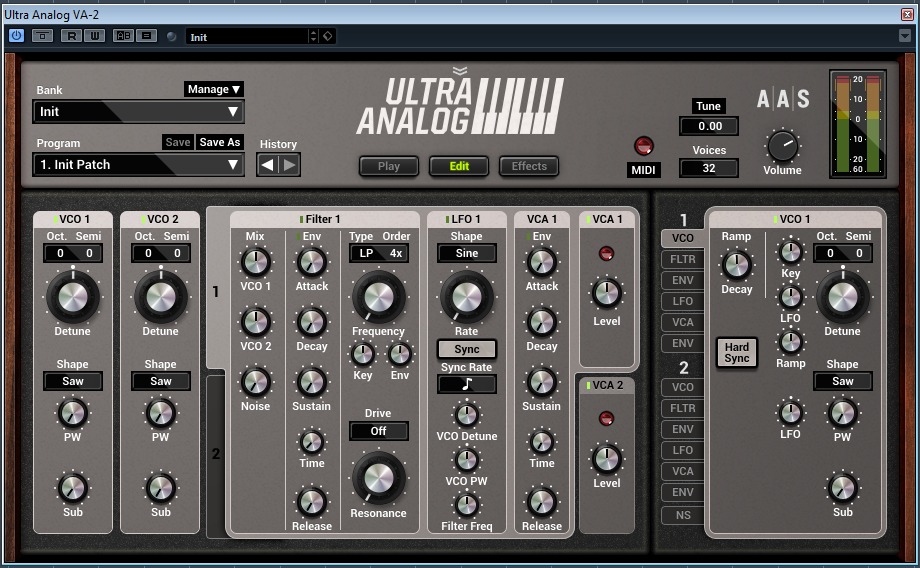Open the VCO 1 Shape Saw selector on left
The height and width of the screenshot is (568, 920).
click(73, 381)
